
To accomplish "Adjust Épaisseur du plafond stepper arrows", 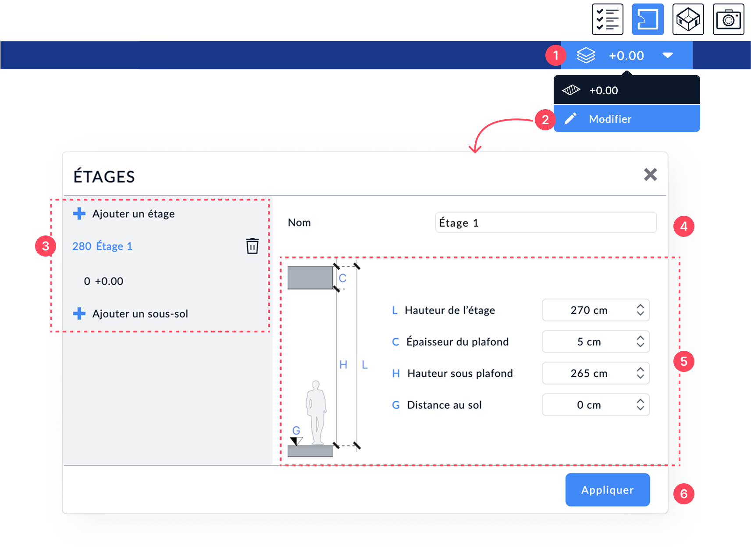I will pyautogui.click(x=640, y=342).
